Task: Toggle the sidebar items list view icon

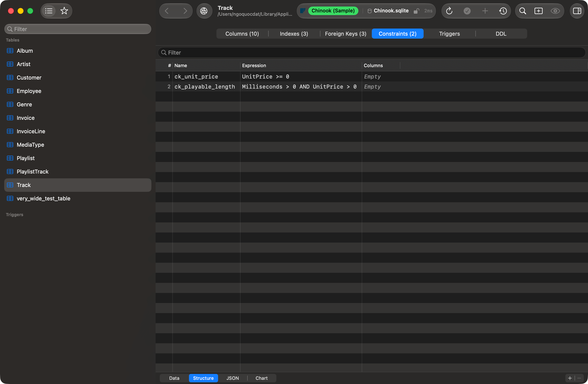Action: click(x=49, y=11)
